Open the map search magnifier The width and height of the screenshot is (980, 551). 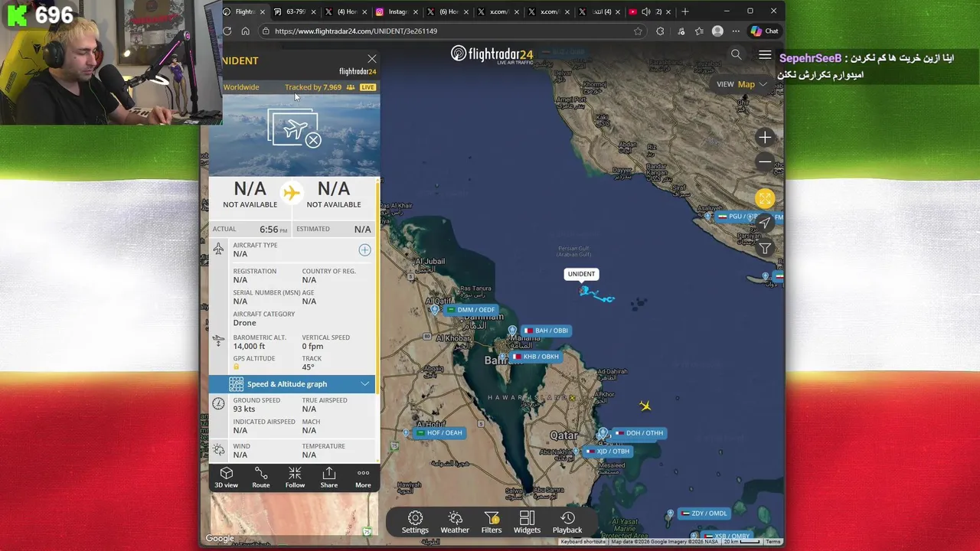click(736, 54)
